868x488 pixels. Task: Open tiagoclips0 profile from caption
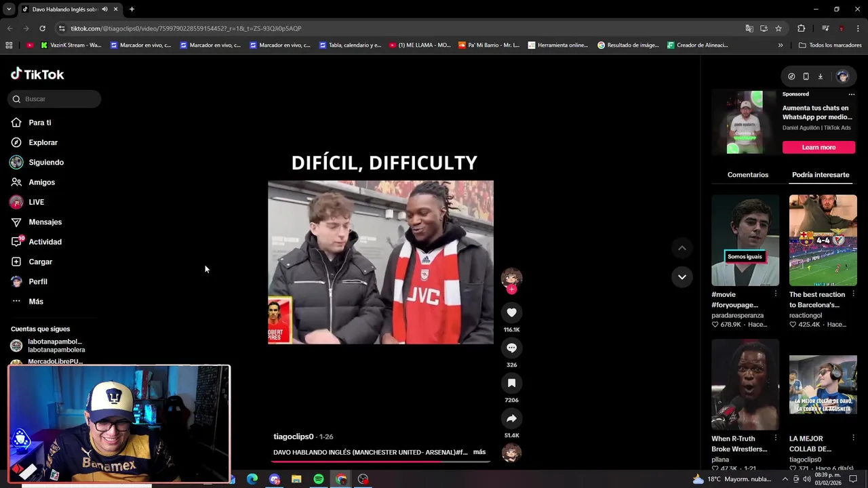click(x=294, y=436)
